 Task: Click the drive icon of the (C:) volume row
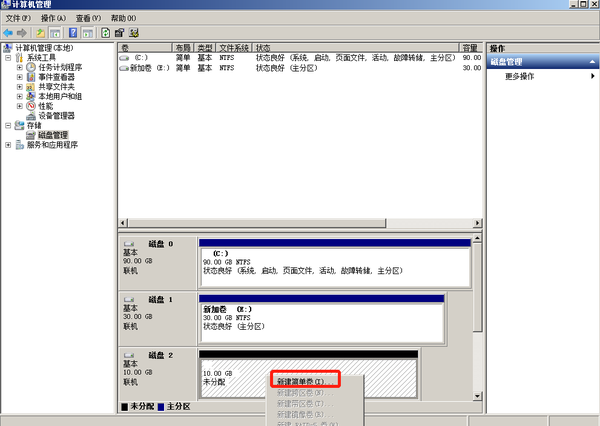(124, 58)
